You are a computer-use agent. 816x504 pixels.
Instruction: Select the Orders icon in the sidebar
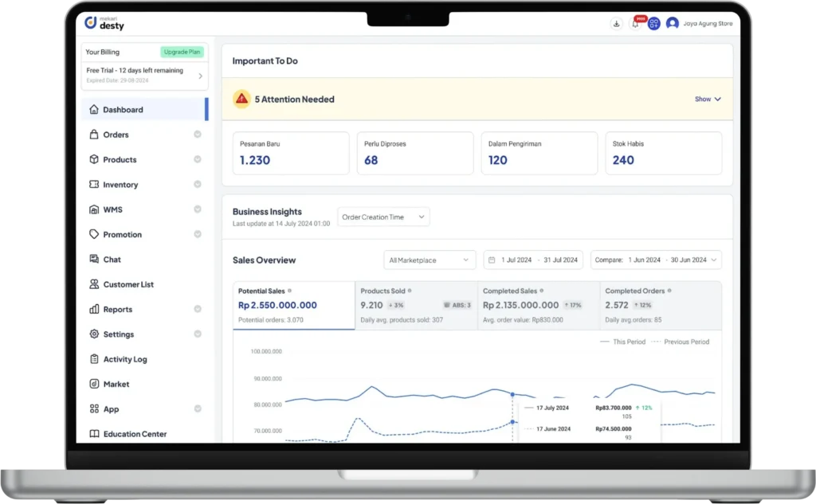pos(95,134)
